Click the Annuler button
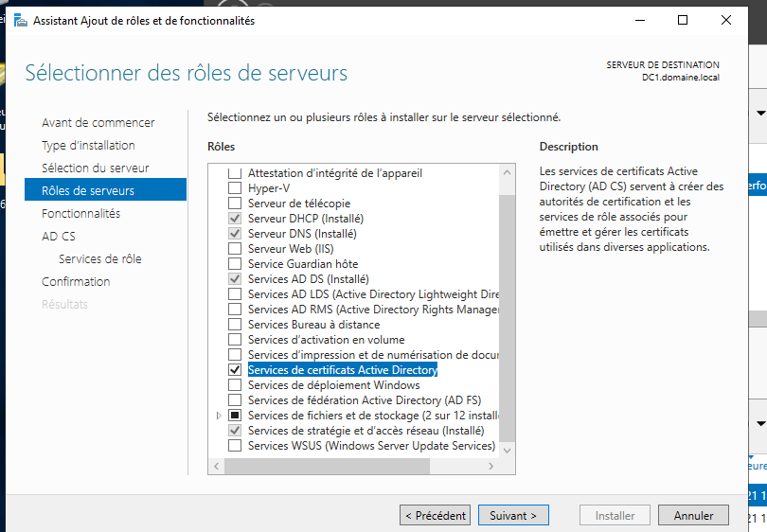767x532 pixels. pyautogui.click(x=694, y=515)
